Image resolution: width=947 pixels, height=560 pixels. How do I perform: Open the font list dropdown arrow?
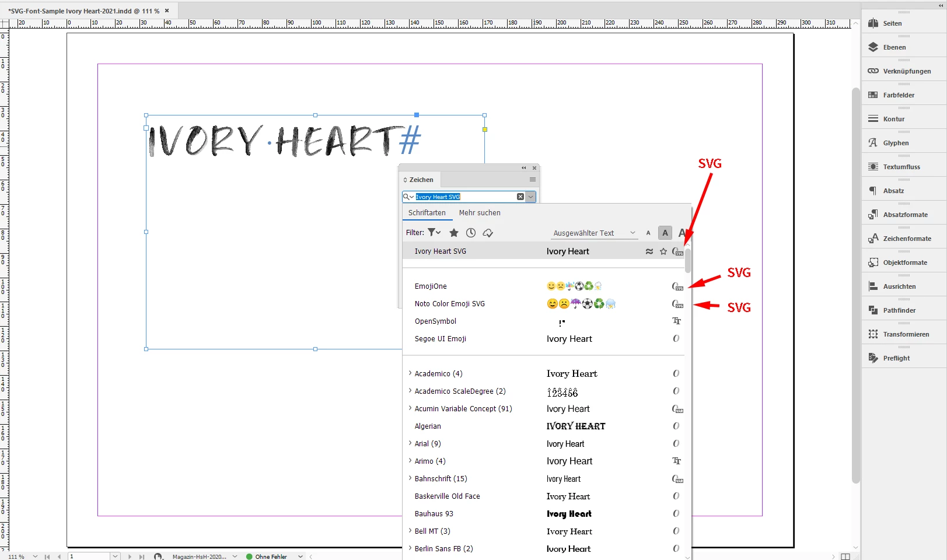click(530, 197)
